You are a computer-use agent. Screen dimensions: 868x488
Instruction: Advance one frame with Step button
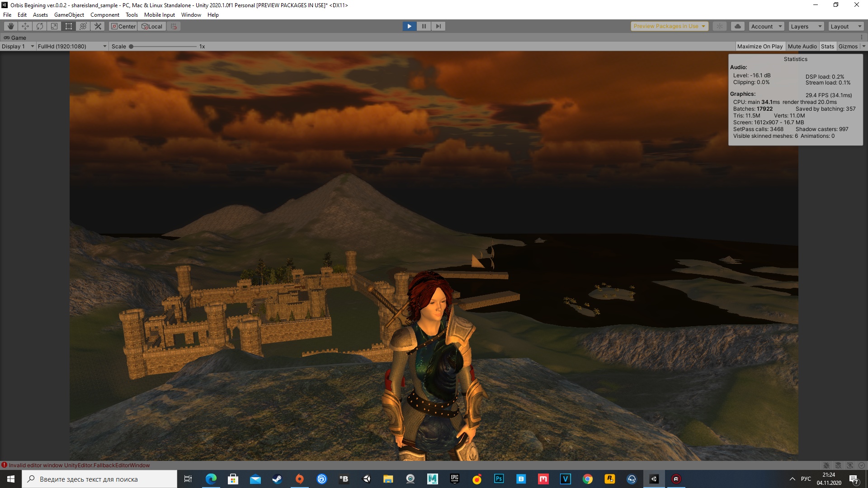[438, 26]
